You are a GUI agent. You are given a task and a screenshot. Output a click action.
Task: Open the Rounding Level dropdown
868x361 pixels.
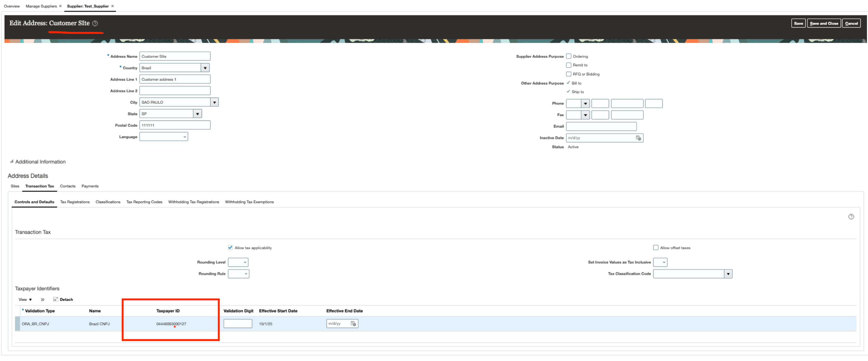click(x=238, y=262)
